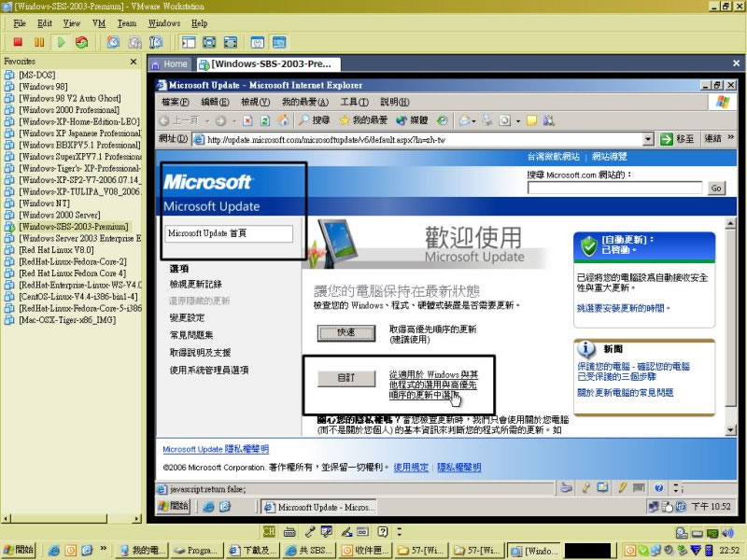Screen dimensions: 747x560
Task: Select [Mac-OSX-Tiger-x86_IMG] in Favorites
Action: click(x=67, y=320)
